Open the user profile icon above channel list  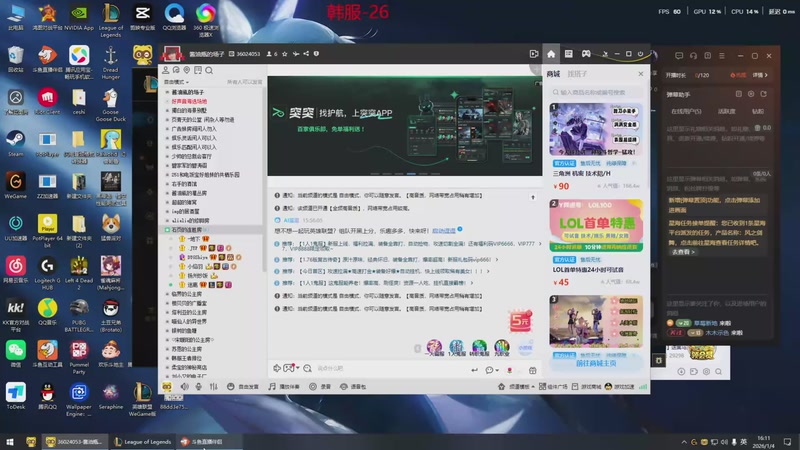166,70
